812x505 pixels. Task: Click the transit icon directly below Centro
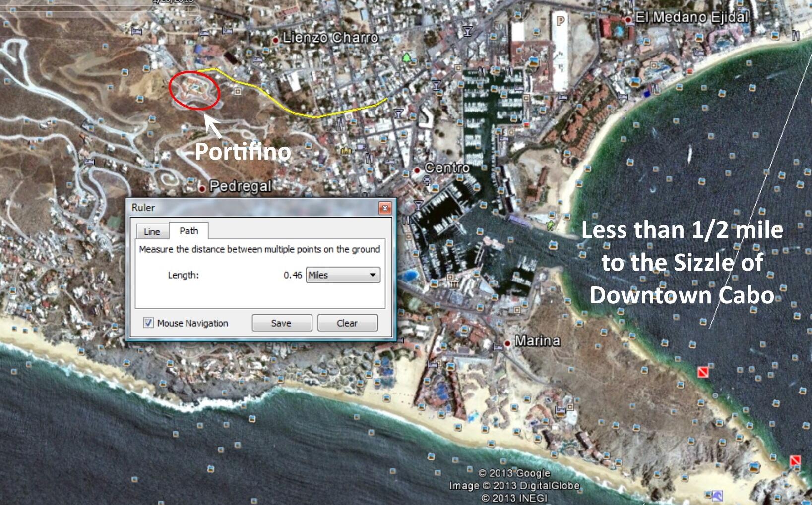tap(427, 181)
